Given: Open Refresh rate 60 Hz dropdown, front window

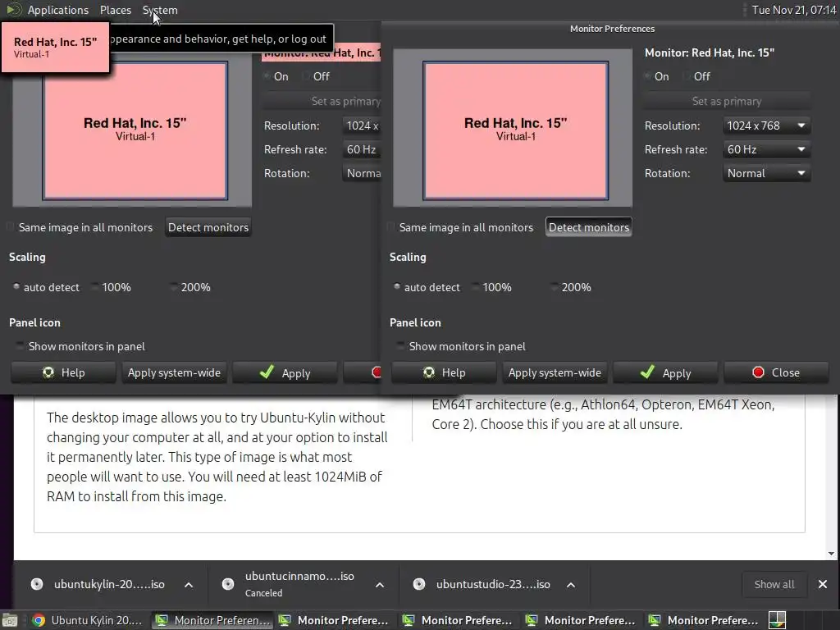Looking at the screenshot, I should click(766, 149).
